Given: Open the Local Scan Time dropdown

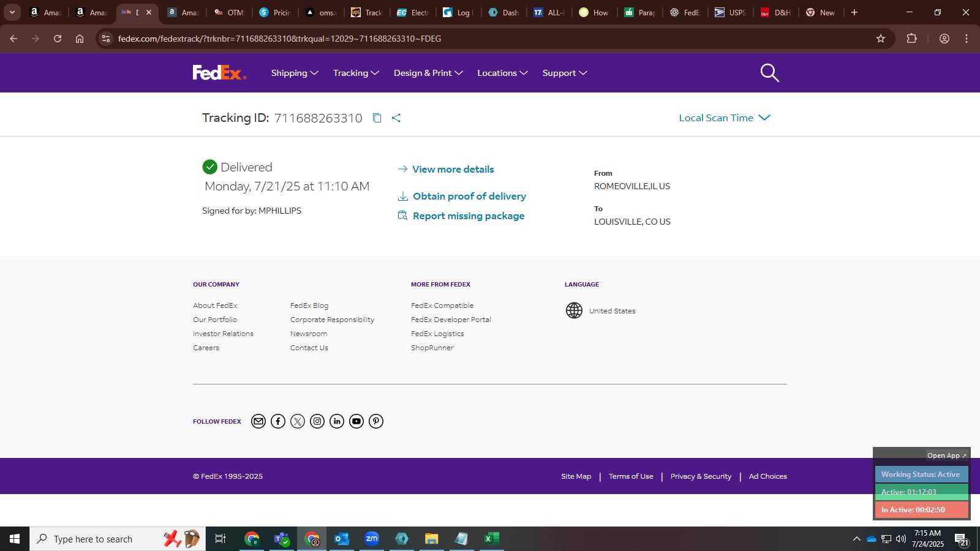Looking at the screenshot, I should click(x=725, y=118).
